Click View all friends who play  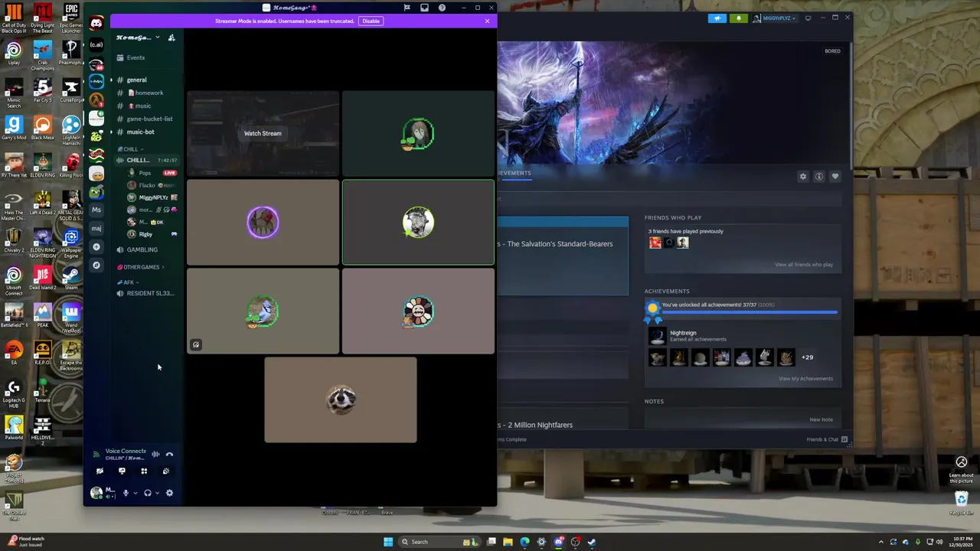pos(804,265)
